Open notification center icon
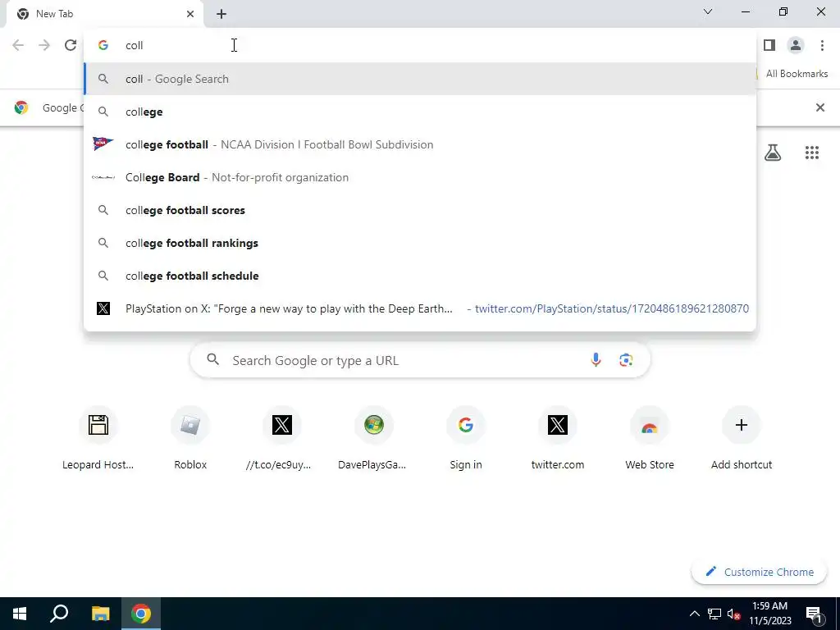The width and height of the screenshot is (840, 630). point(814,614)
